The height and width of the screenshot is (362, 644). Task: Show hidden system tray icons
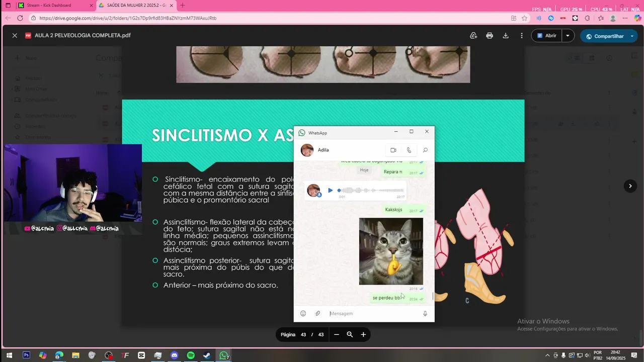coord(547,355)
